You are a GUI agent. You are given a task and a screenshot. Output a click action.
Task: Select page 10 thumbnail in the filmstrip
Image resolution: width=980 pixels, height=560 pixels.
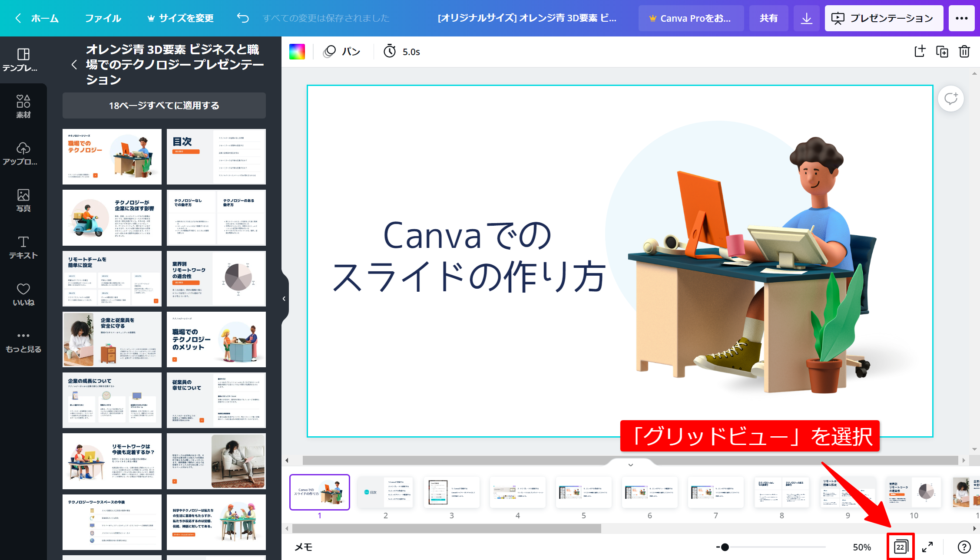point(914,492)
